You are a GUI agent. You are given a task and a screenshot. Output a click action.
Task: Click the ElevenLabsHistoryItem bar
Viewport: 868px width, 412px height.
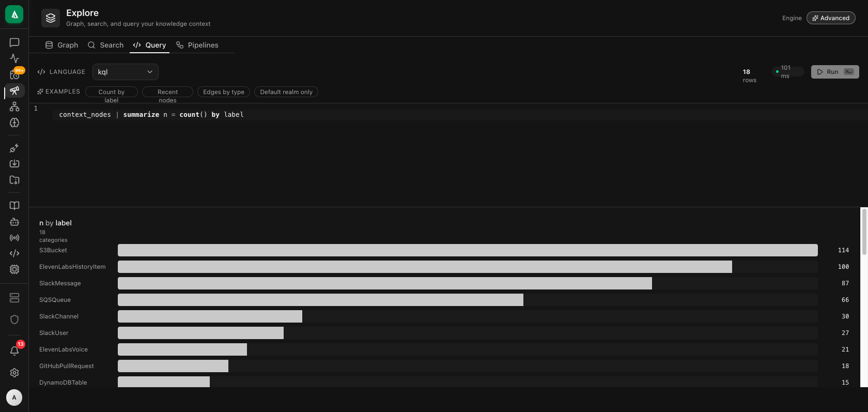(425, 267)
